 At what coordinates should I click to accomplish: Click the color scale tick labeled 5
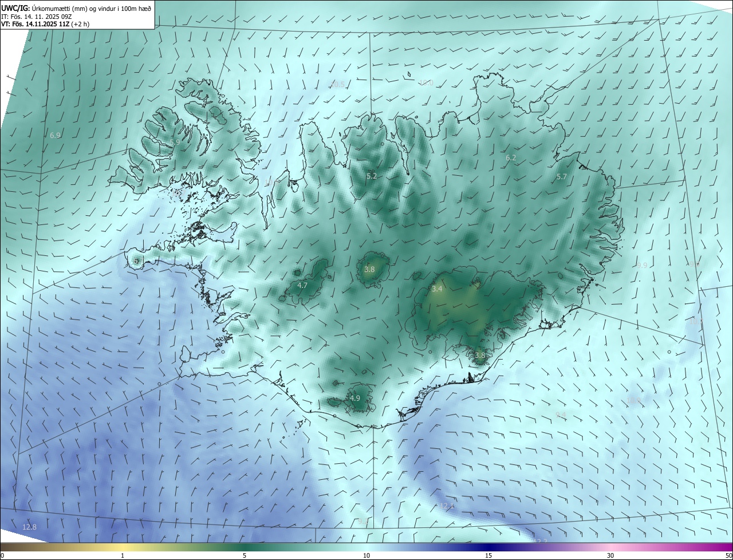click(245, 555)
